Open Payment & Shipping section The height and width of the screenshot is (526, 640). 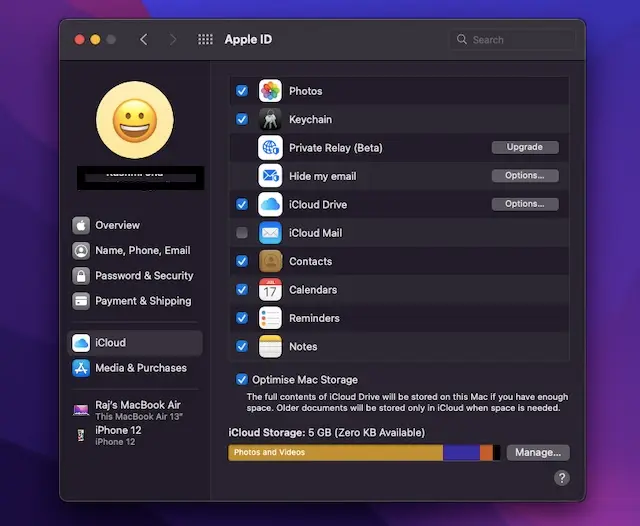[x=135, y=301]
